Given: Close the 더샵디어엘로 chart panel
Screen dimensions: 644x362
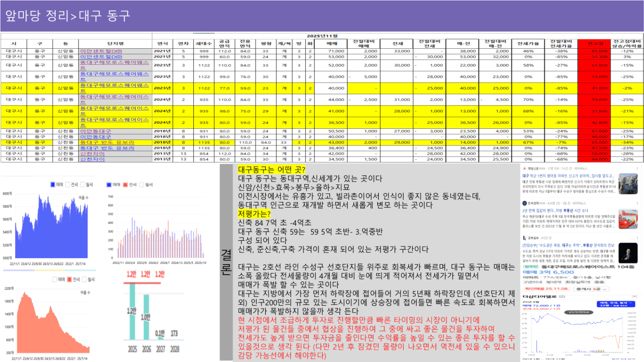Looking at the screenshot, I should (634, 296).
